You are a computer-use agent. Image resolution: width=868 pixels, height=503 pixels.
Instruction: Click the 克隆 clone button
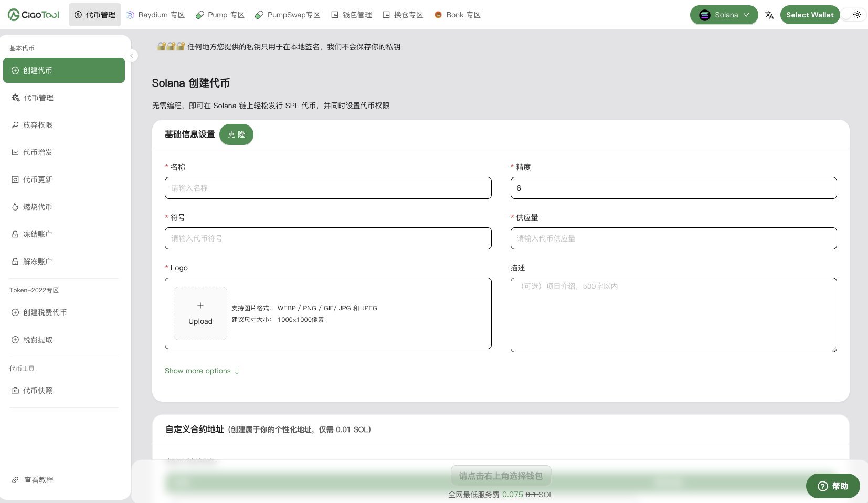click(x=236, y=134)
